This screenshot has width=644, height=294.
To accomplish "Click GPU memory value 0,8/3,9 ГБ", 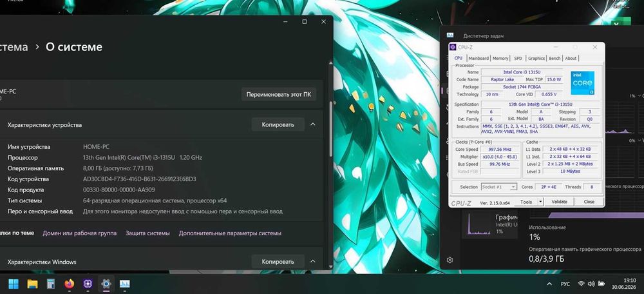I will click(546, 259).
